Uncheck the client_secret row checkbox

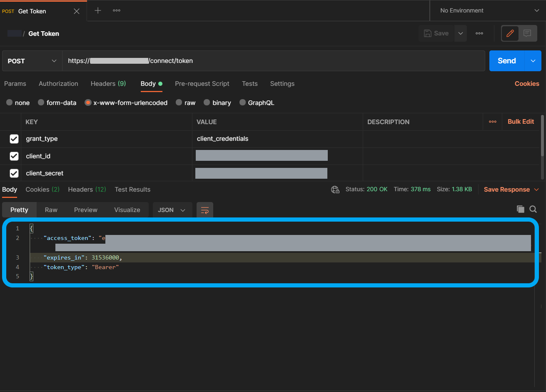[14, 173]
